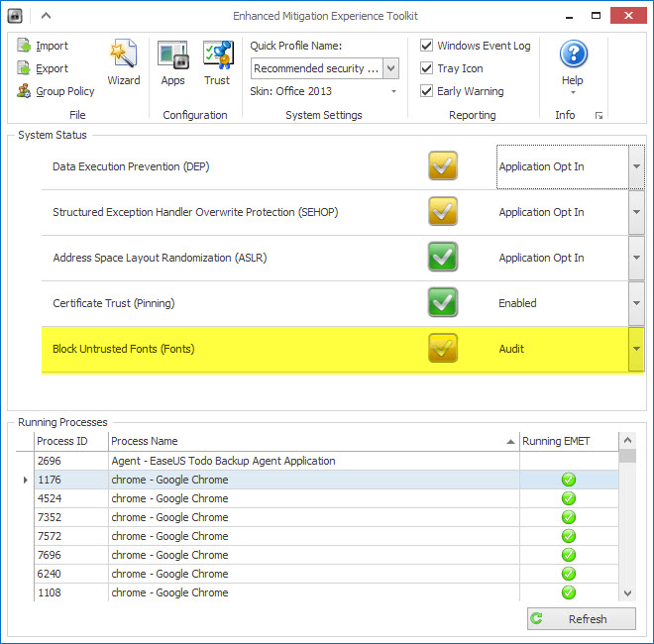Viewport: 654px width, 644px height.
Task: Collapse the ribbon with the up arrow
Action: pyautogui.click(x=46, y=16)
